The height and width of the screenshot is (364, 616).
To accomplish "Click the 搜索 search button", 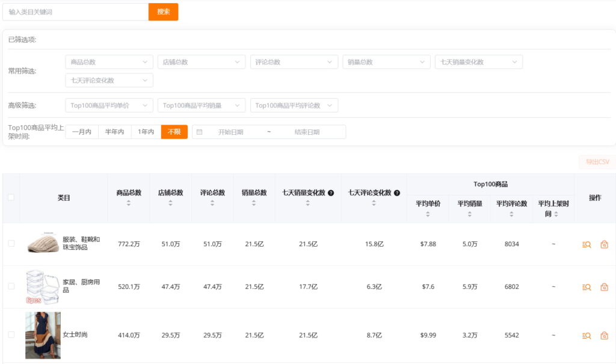I will (163, 11).
